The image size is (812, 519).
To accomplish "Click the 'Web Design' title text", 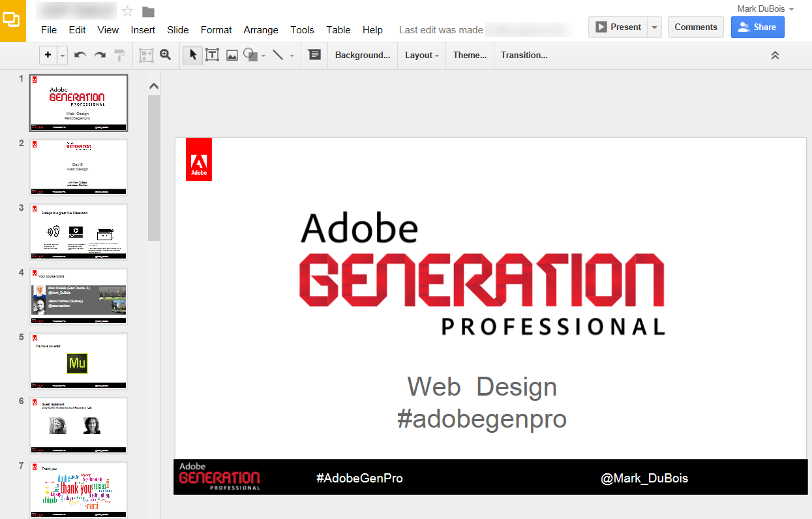I will (482, 386).
